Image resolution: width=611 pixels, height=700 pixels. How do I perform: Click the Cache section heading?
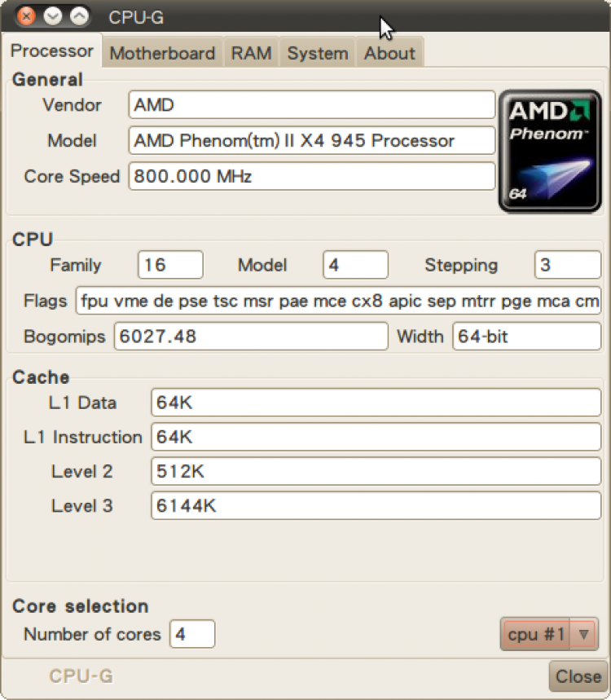(41, 377)
